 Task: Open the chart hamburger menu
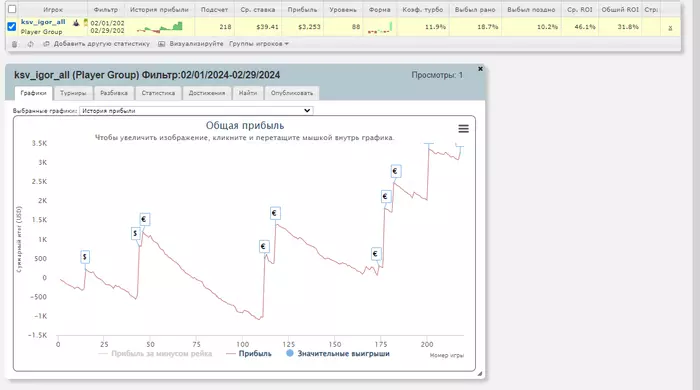coord(463,129)
